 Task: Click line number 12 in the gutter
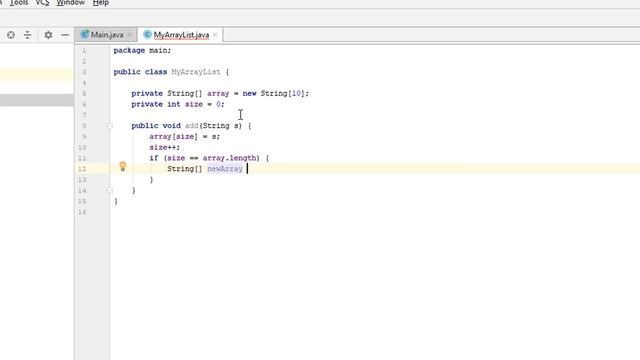coord(82,169)
